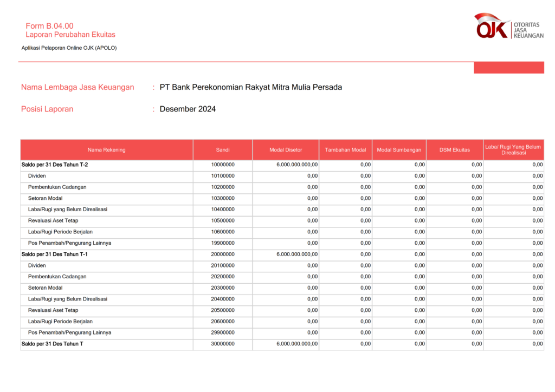Click the 'Laba/ Rugi Yang Belum Direalisasi' column header
This screenshot has width=555, height=392.
513,150
